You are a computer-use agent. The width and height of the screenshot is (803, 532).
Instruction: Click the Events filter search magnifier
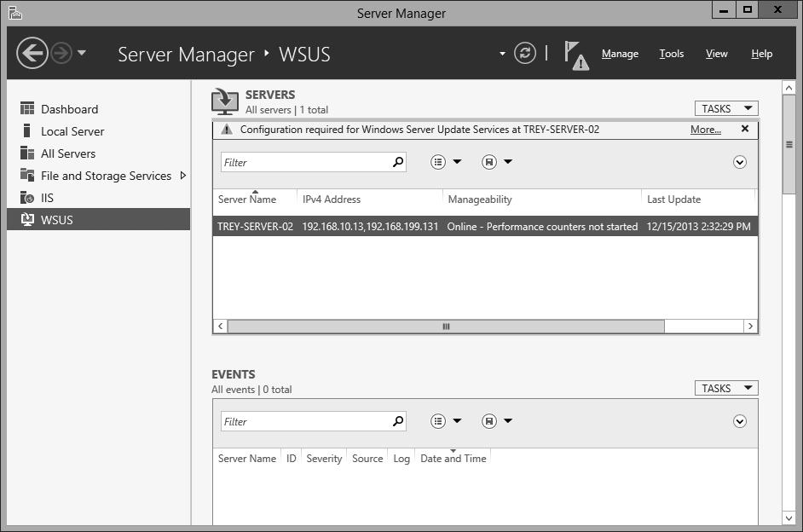[398, 421]
